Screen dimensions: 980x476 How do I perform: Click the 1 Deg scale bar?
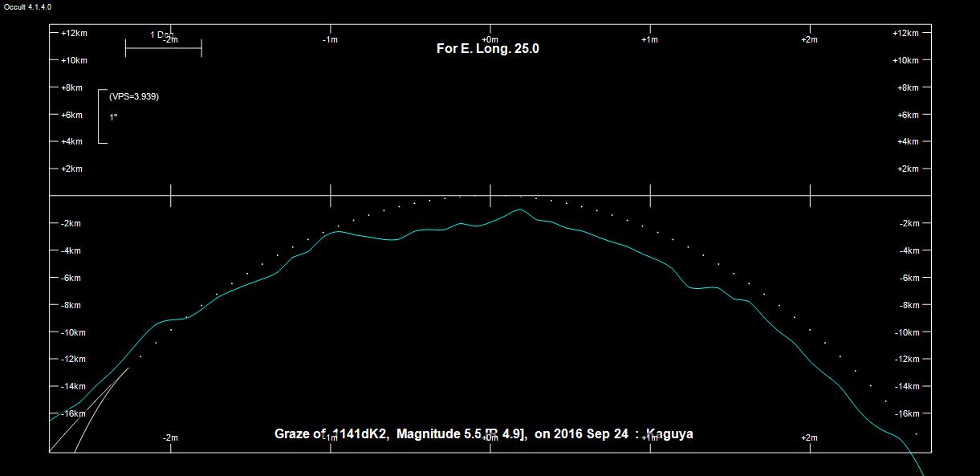click(x=163, y=48)
